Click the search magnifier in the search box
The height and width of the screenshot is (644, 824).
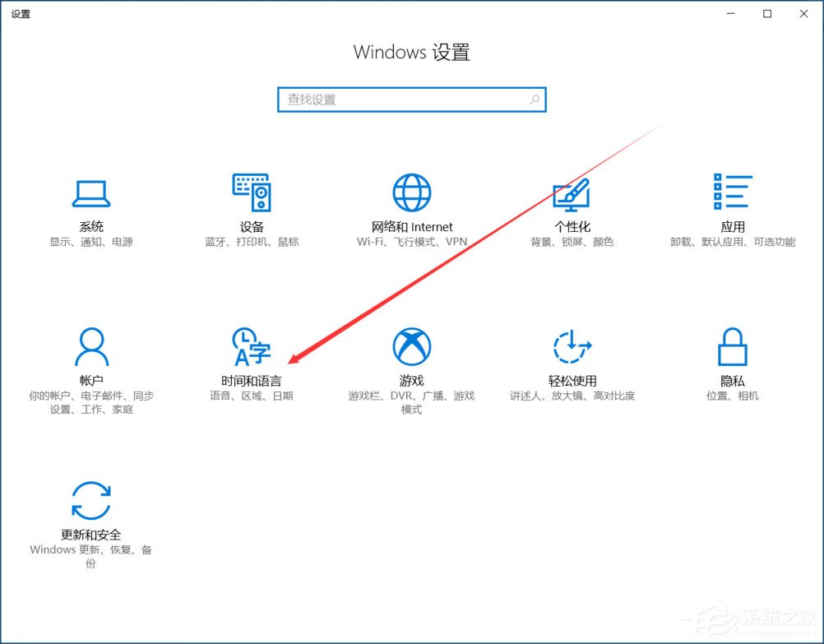point(535,99)
